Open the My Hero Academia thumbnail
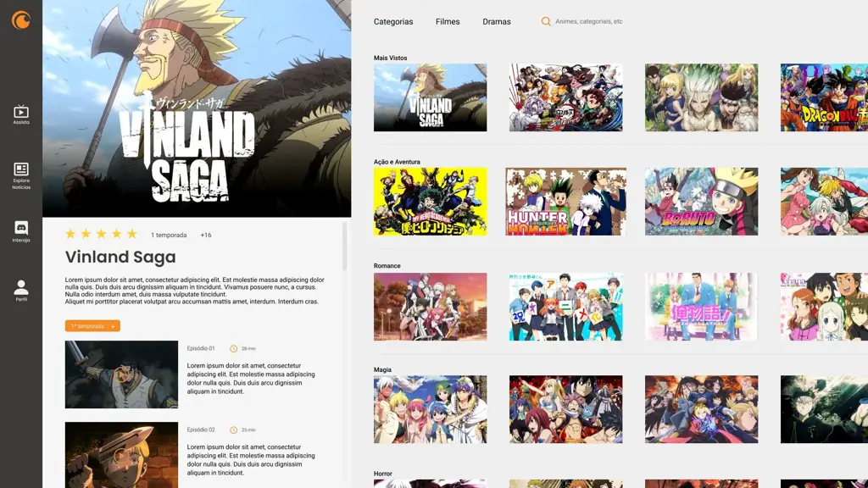 (x=430, y=202)
